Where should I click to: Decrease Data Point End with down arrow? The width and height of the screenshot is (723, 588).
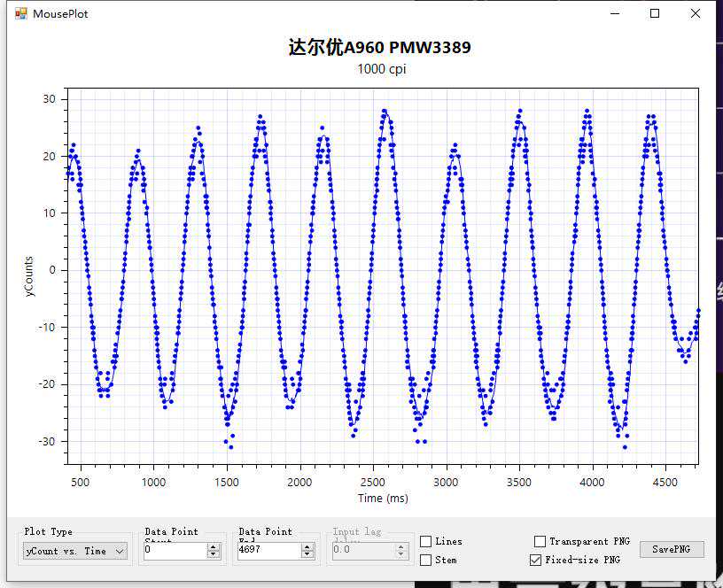[x=307, y=555]
